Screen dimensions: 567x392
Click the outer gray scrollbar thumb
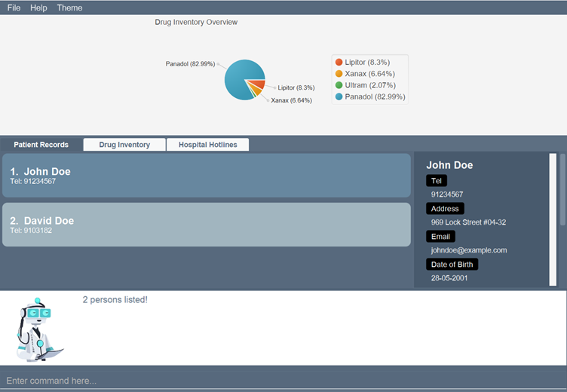pyautogui.click(x=562, y=189)
